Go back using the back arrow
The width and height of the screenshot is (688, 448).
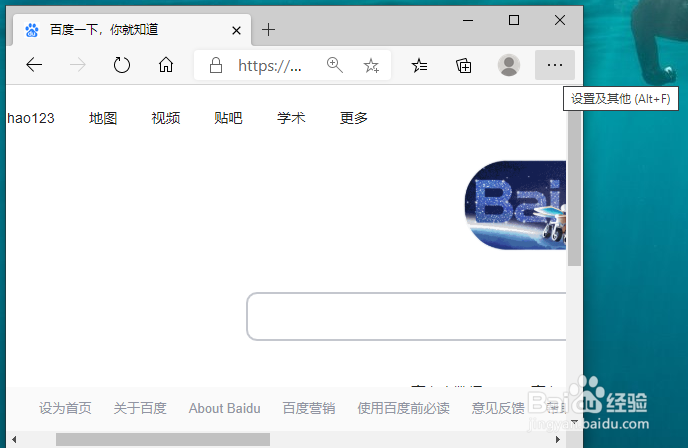tap(34, 65)
